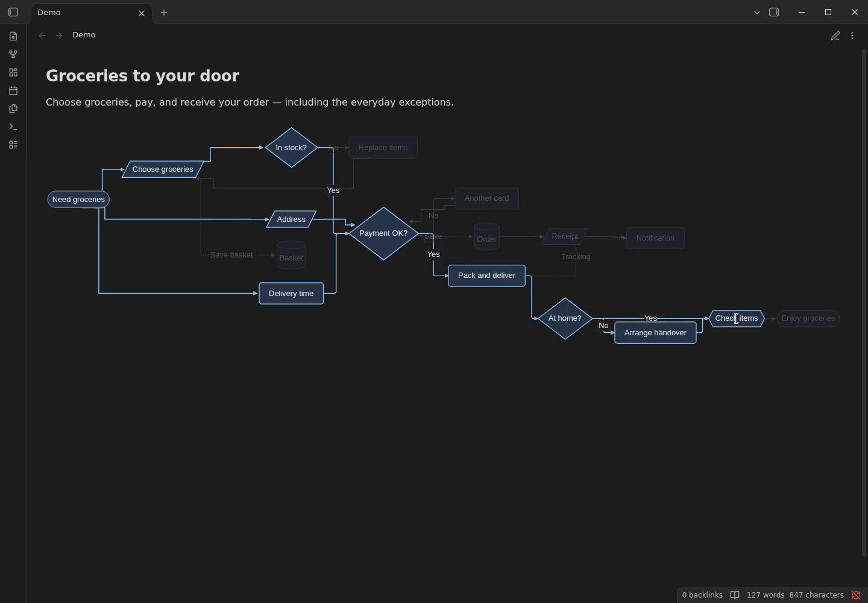Screen dimensions: 868x603
Task: Open daily note calendar icon
Action: pos(13,90)
